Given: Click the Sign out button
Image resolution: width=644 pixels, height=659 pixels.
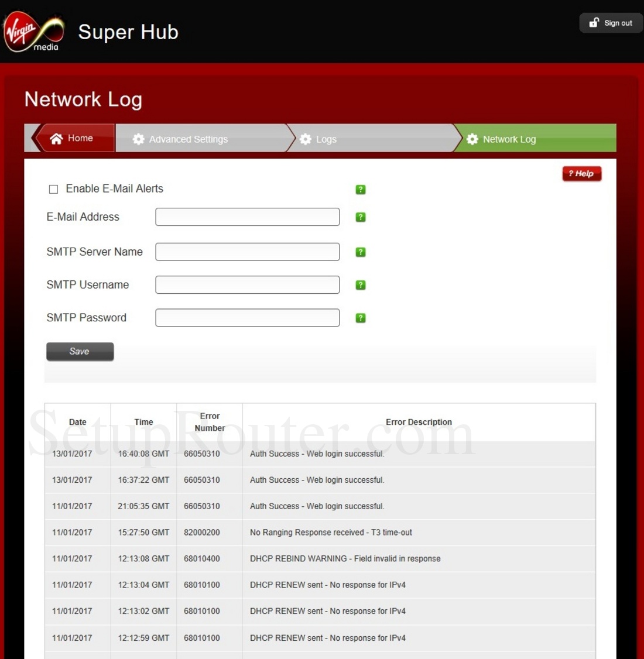Looking at the screenshot, I should [x=611, y=23].
